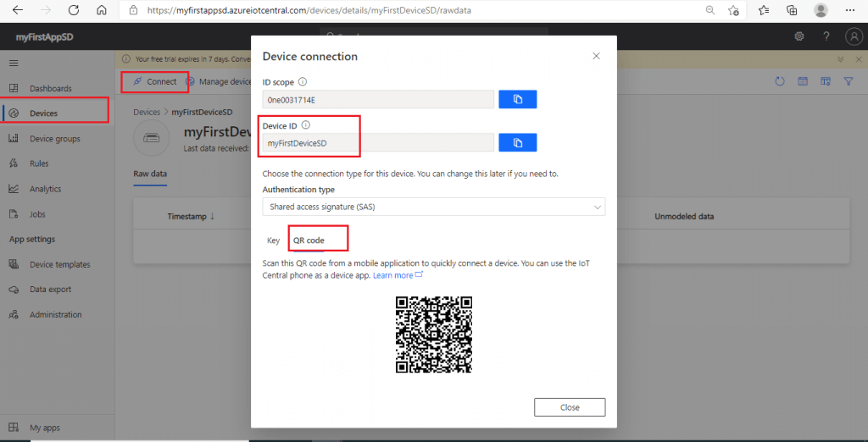Open the browser zoom magnifier icon

(x=709, y=10)
